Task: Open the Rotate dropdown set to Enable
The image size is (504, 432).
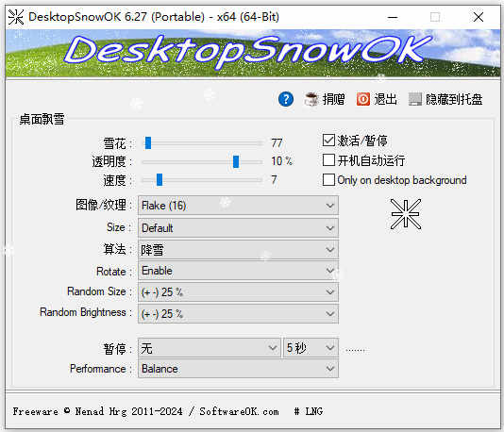Action: [238, 271]
